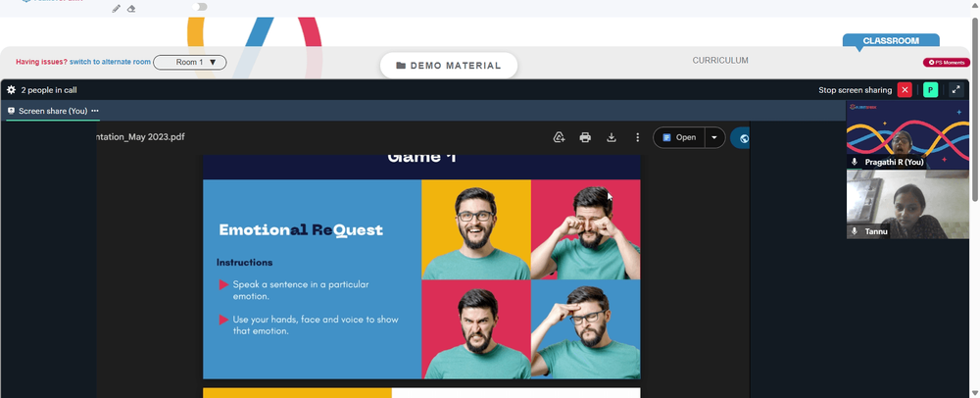The width and height of the screenshot is (980, 398).
Task: Click '2 people in call' text
Action: (x=49, y=90)
